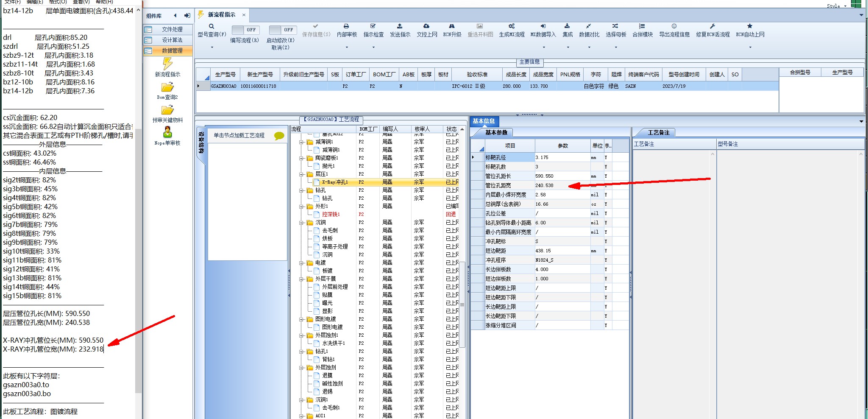868x419 pixels.
Task: Click the 集成 download icon
Action: click(567, 26)
